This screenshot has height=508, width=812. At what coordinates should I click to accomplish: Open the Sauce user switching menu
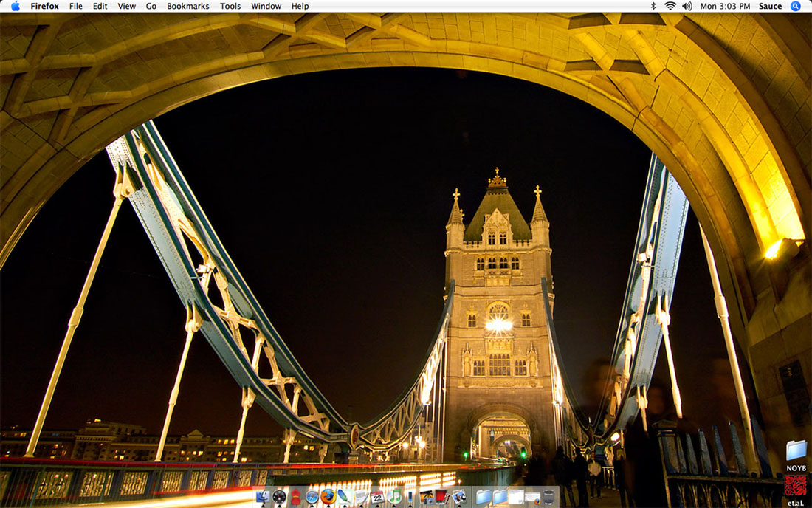[x=770, y=6]
